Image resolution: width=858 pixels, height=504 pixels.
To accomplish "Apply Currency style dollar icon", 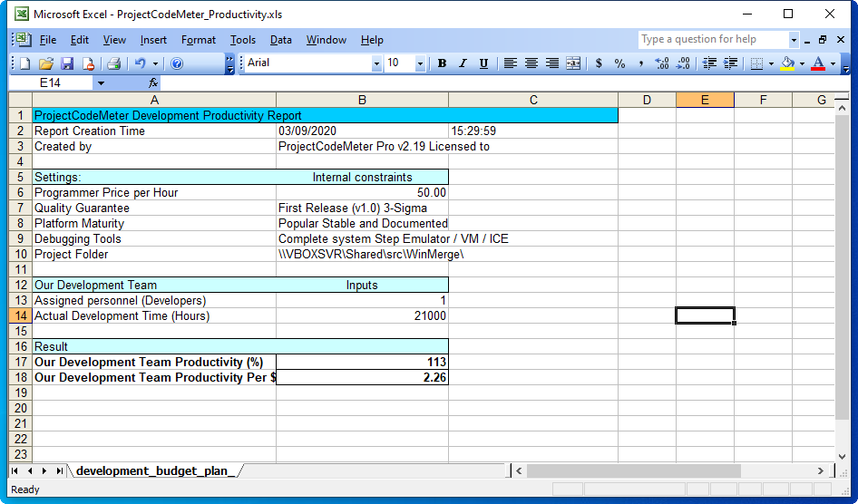I will point(599,63).
